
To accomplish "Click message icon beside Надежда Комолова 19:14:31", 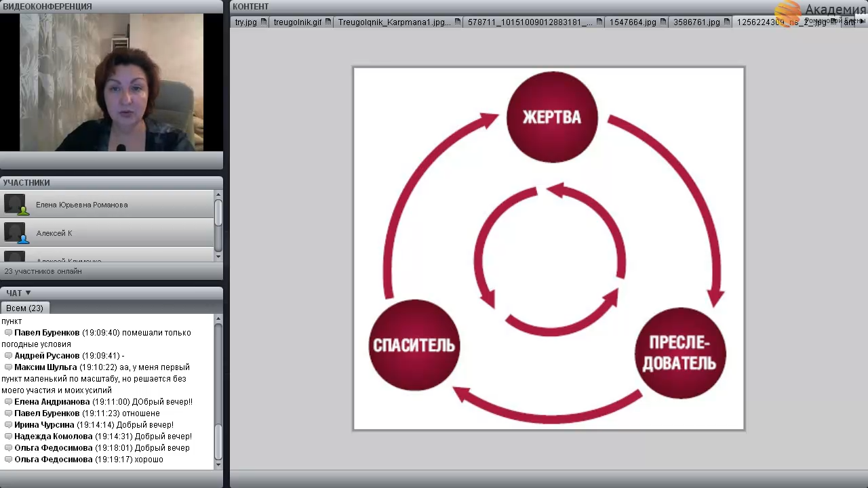I will point(8,436).
